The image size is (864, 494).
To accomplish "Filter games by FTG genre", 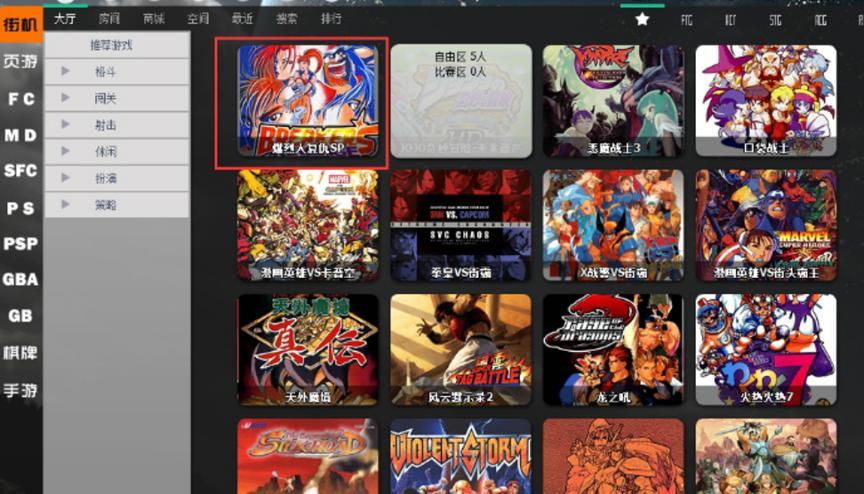I will pyautogui.click(x=686, y=20).
